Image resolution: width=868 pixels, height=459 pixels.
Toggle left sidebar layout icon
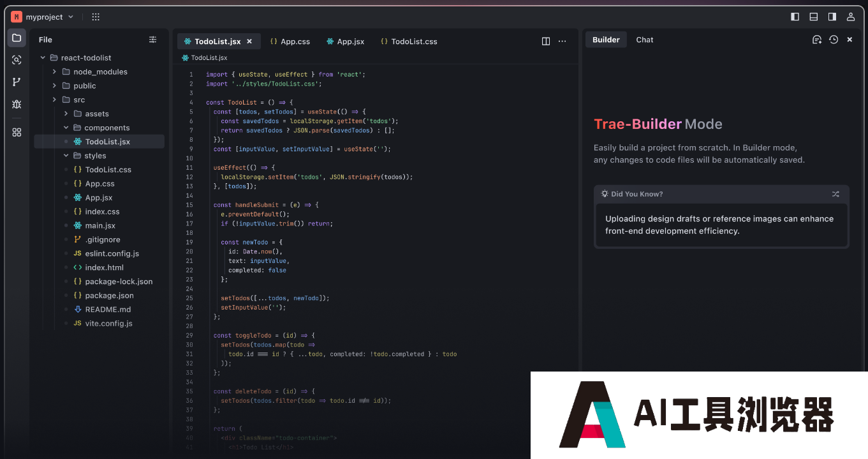point(795,17)
